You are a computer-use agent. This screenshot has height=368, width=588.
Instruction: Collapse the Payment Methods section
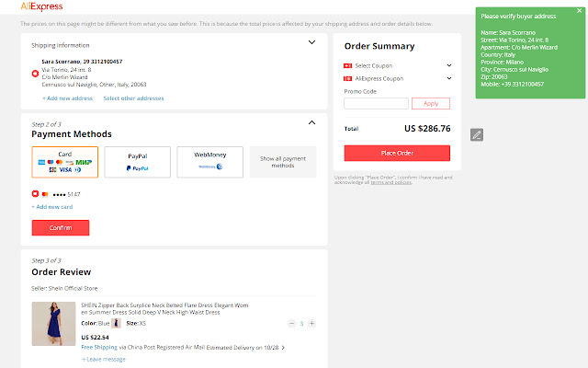coord(311,121)
